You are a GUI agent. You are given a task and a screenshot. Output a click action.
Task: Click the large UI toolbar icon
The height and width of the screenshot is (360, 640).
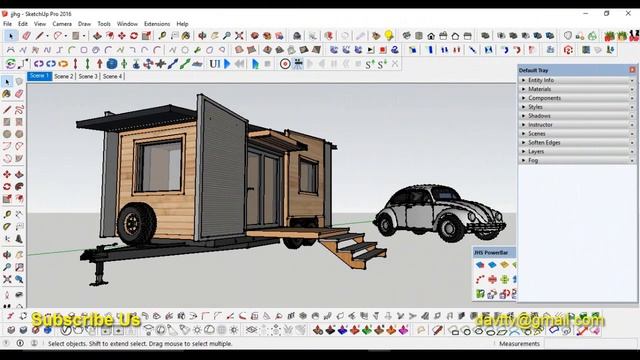click(x=215, y=64)
